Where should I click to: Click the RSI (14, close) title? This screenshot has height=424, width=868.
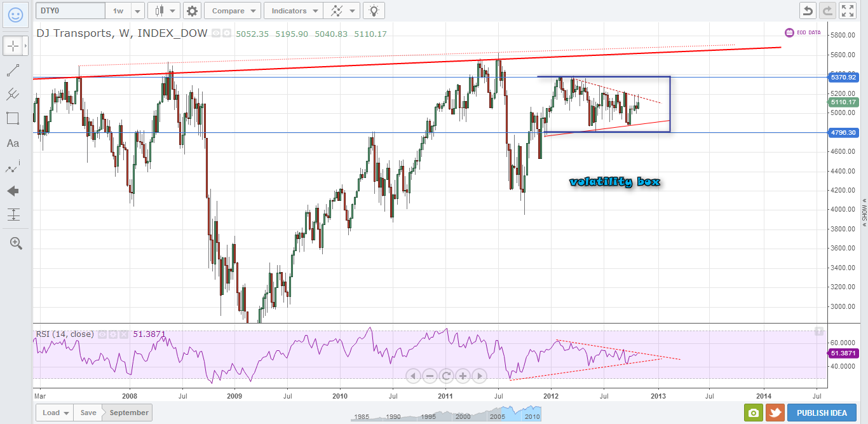64,334
